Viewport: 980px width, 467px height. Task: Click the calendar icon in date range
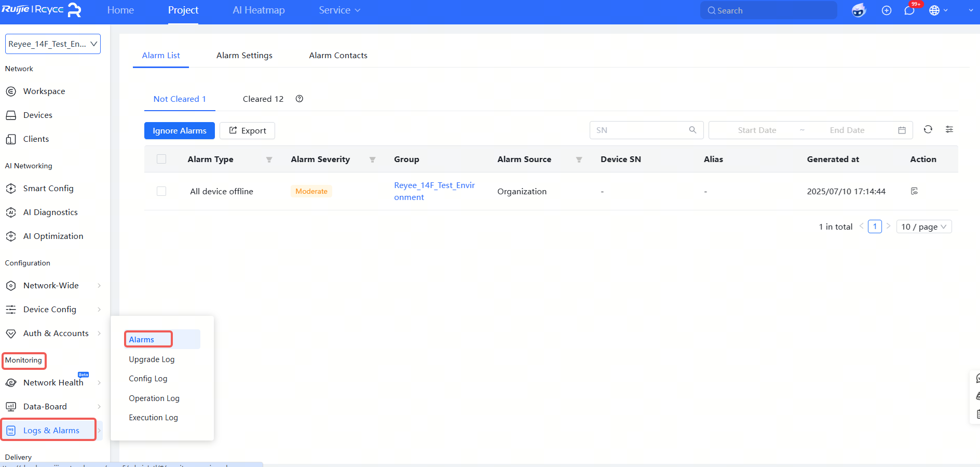pyautogui.click(x=902, y=130)
